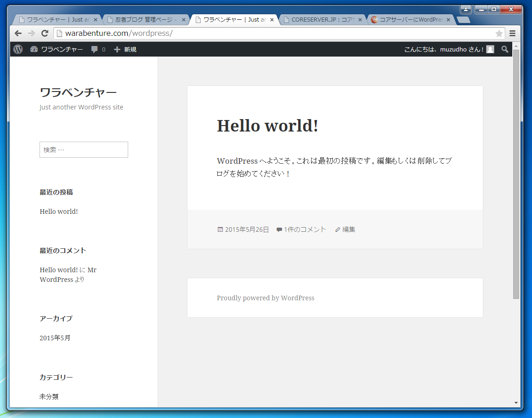This screenshot has width=532, height=418.
Task: Switch to first ワラベンチャー tab
Action: (x=56, y=20)
